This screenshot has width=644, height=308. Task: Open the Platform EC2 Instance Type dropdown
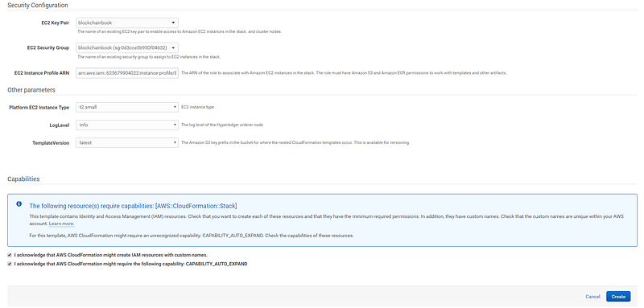point(127,108)
